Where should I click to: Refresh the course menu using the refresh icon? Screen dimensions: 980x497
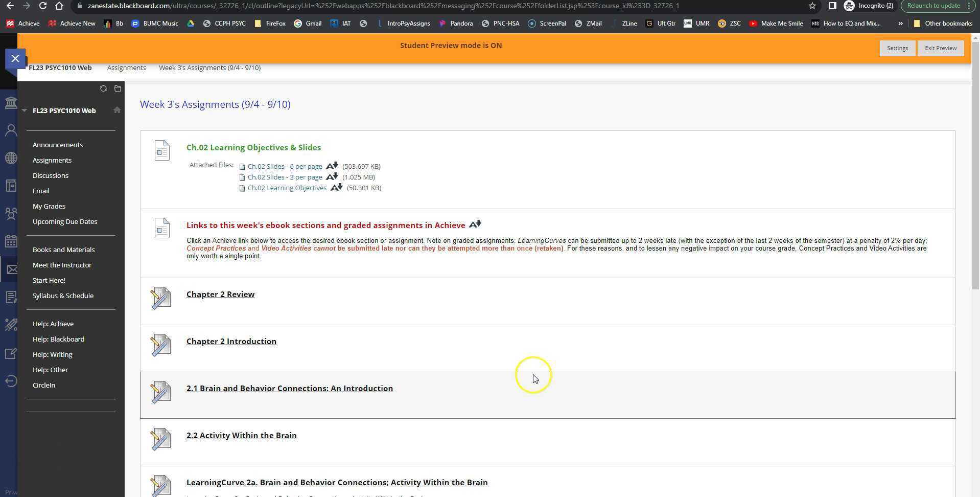pos(104,88)
